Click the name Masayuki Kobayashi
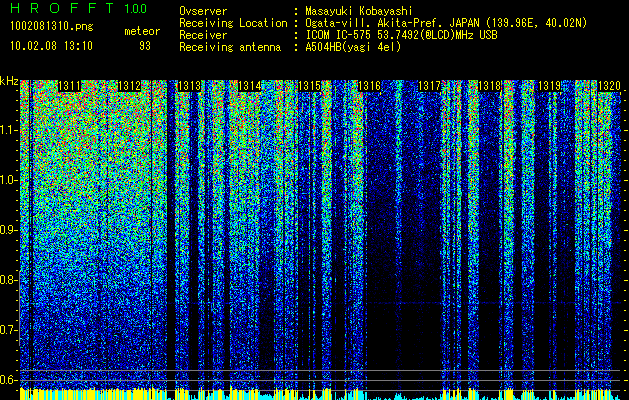 click(x=359, y=12)
